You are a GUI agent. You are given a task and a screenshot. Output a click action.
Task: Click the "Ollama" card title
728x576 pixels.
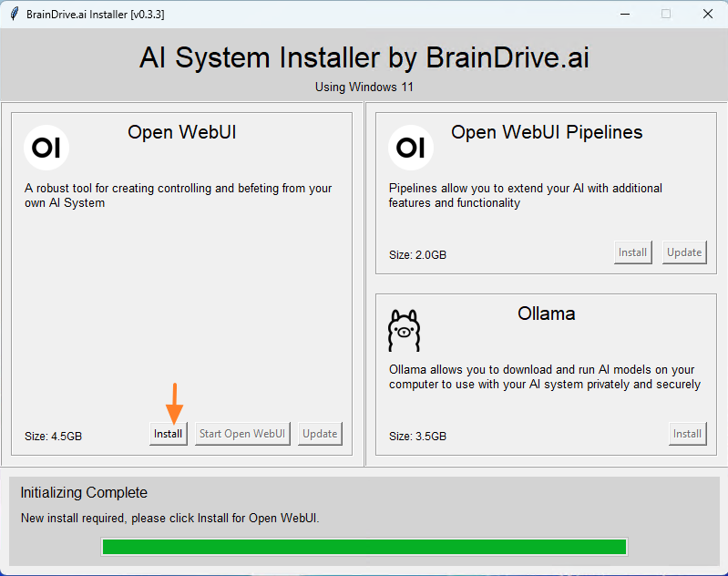(x=546, y=314)
